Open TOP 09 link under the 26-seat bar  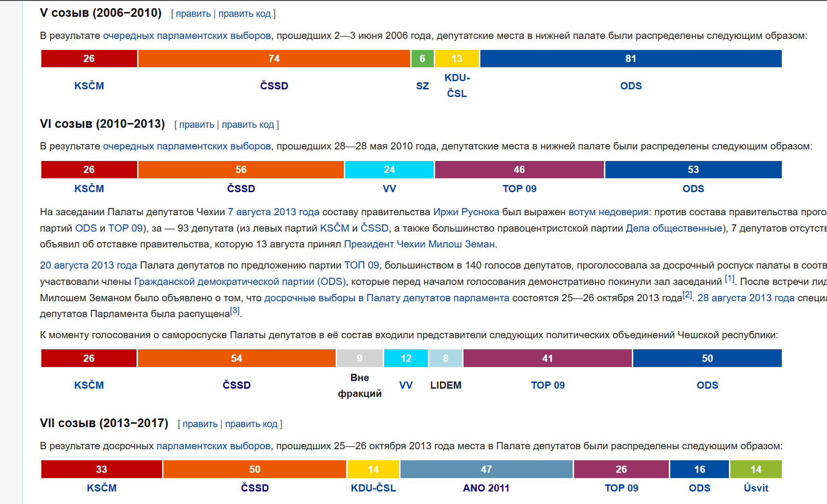click(621, 488)
